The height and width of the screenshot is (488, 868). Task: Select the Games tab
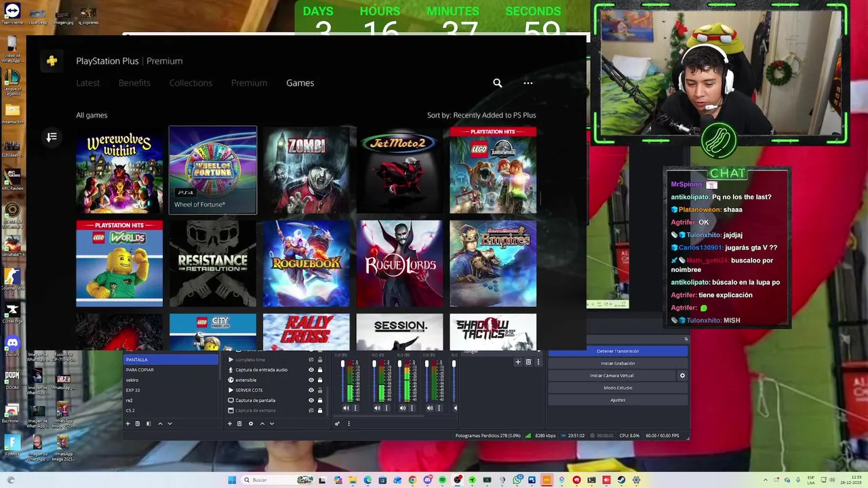(x=300, y=83)
